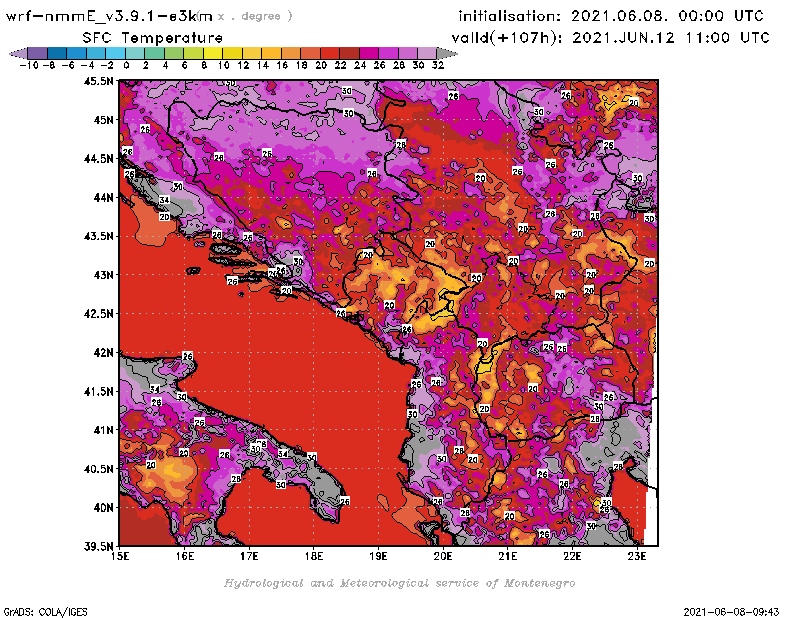Click the yellow 8 to 10 degree legend swatch
This screenshot has width=800, height=618.
tap(213, 53)
